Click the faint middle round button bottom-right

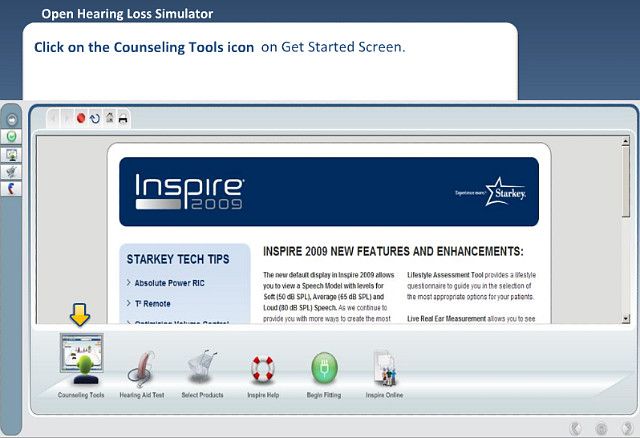(601, 429)
